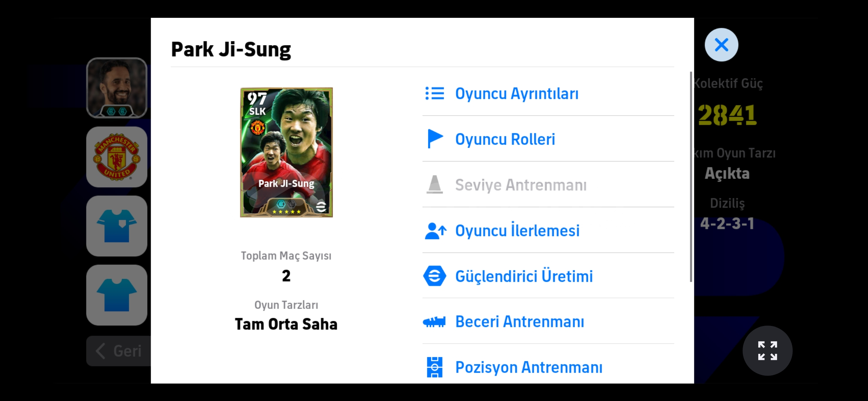
Task: Click the Güçlendirici Üretimi hexagon icon
Action: coord(434,276)
